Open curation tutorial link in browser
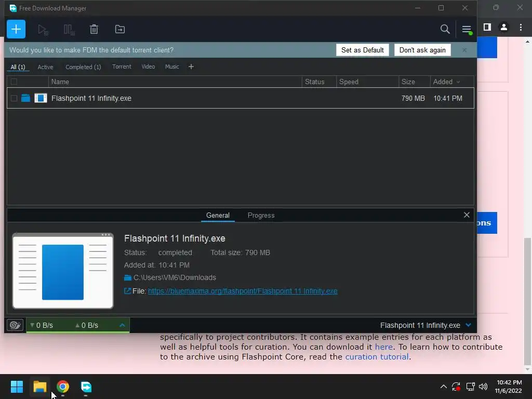The height and width of the screenshot is (399, 532). [377, 356]
